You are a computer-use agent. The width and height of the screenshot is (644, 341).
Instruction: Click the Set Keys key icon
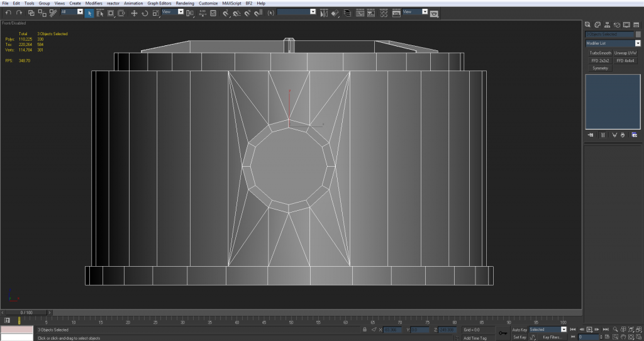coord(503,333)
